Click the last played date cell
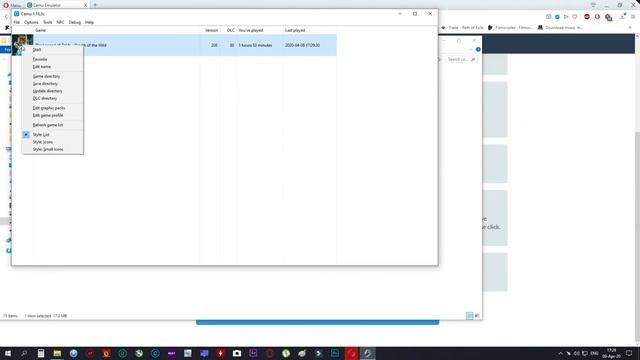Image resolution: width=640 pixels, height=360 pixels. tap(302, 45)
